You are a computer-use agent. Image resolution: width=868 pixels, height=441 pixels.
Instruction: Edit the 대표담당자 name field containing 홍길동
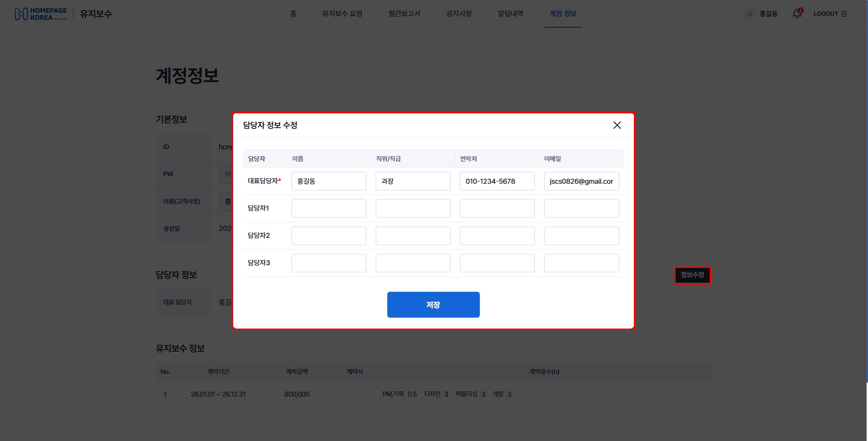tap(329, 181)
